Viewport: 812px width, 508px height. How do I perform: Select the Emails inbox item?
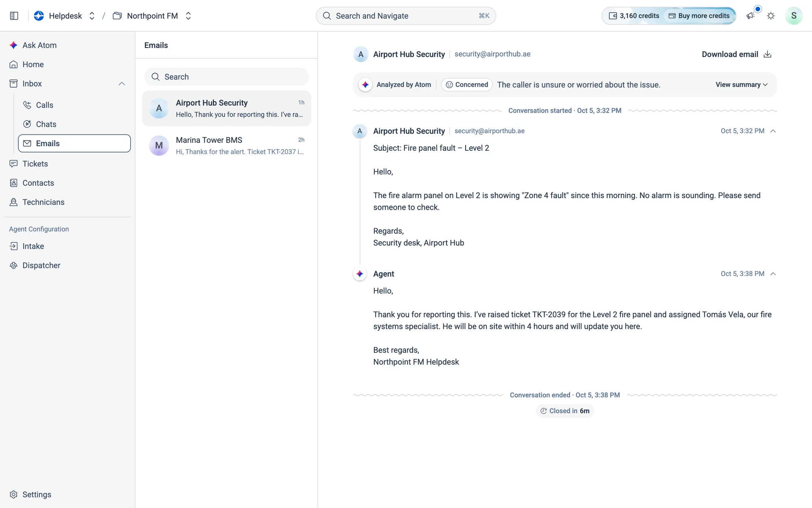point(74,143)
